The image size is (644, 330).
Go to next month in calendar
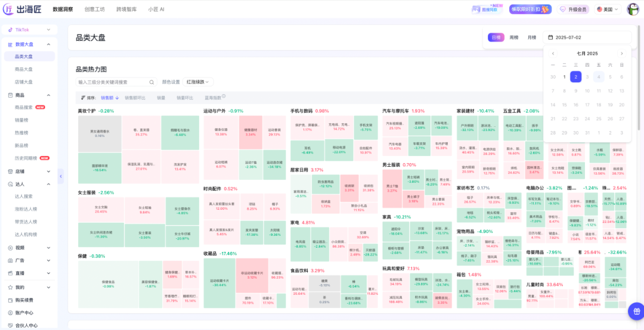pyautogui.click(x=621, y=54)
